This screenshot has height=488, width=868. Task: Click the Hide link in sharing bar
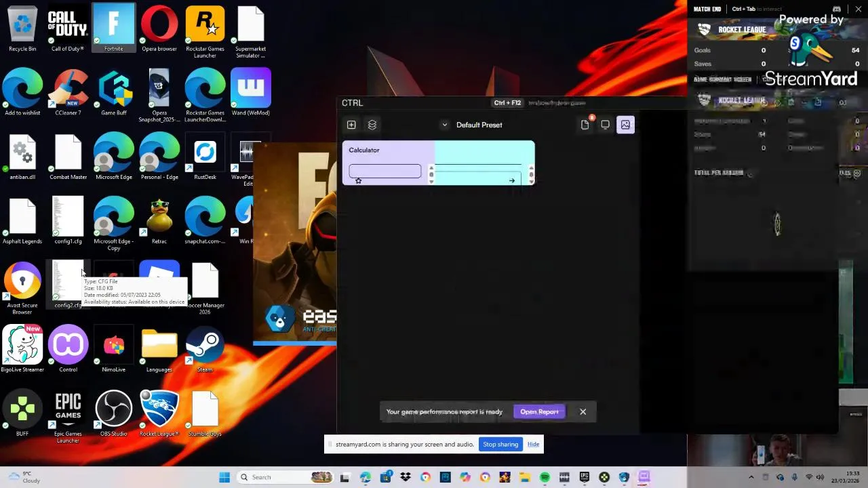[534, 445]
